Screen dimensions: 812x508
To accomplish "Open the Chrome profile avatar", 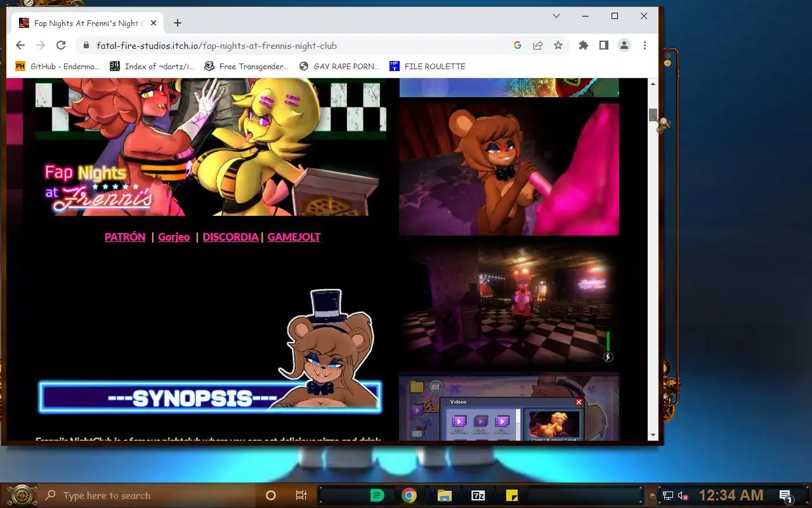I will pyautogui.click(x=624, y=45).
